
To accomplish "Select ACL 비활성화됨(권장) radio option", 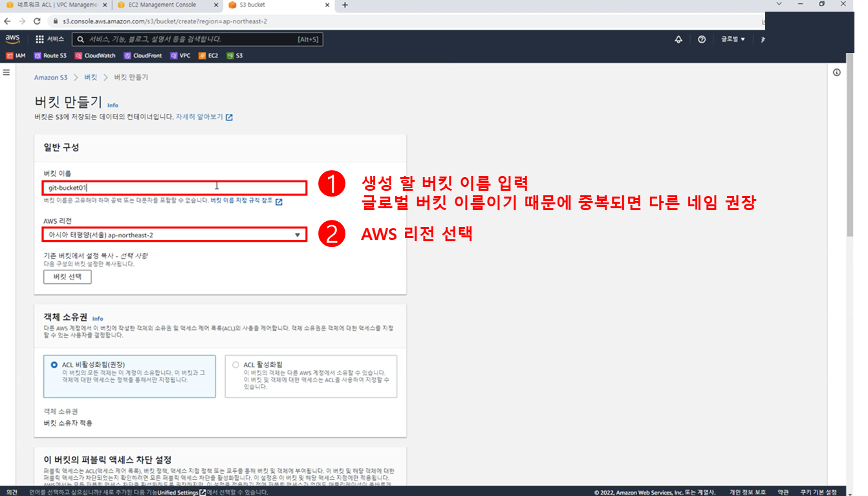I will [x=54, y=365].
